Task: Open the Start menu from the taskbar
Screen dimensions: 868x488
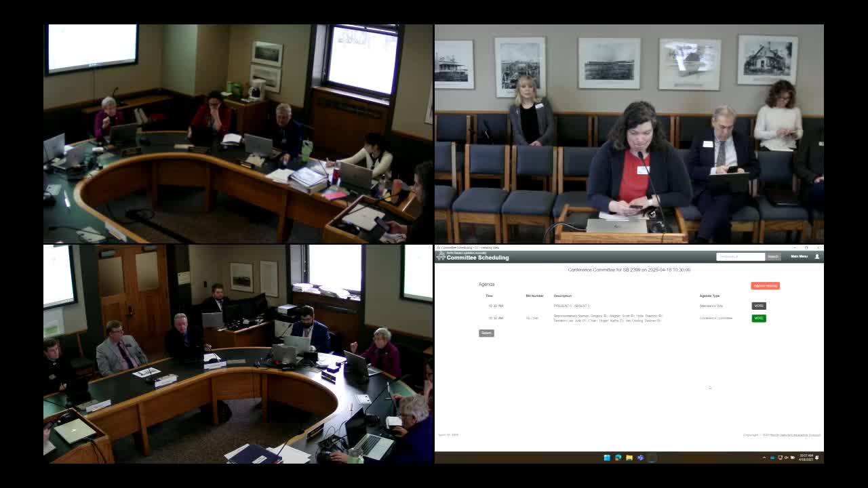Action: 607,457
